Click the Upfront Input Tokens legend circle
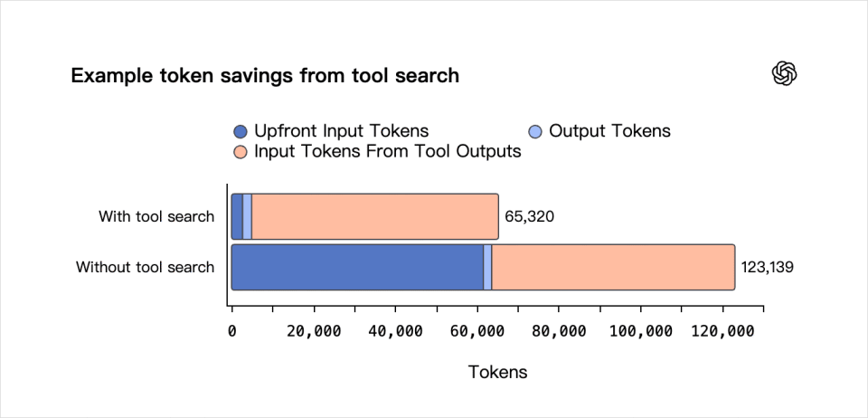868x418 pixels. point(240,131)
